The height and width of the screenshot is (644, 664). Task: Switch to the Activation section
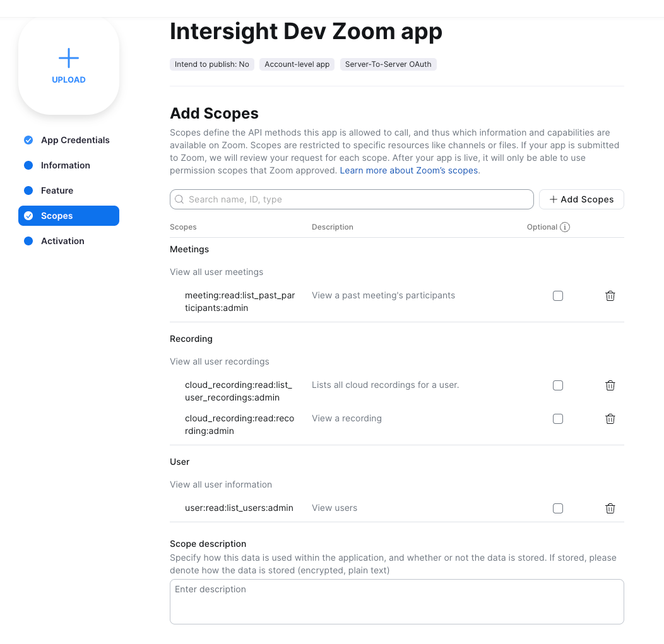[x=62, y=241]
